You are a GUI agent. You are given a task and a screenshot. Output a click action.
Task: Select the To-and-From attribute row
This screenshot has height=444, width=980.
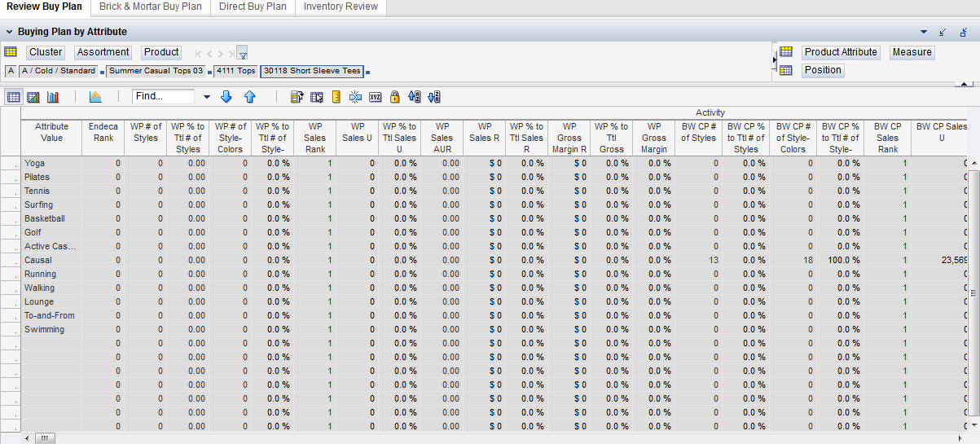point(51,315)
